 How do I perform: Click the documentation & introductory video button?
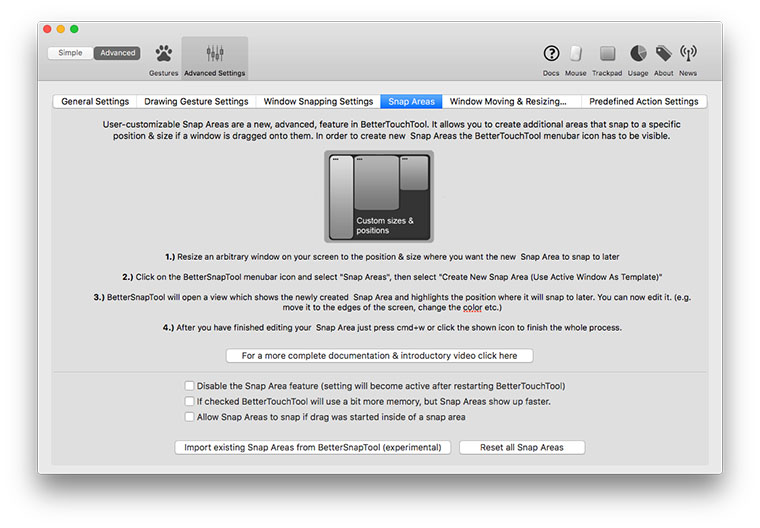[380, 355]
